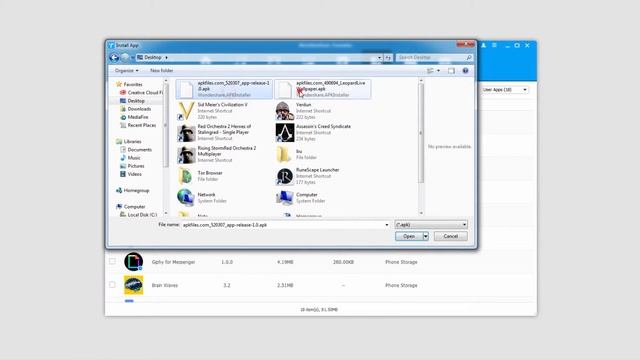The image size is (640, 360).
Task: Select Desktop in the navigation pane
Action: pos(132,101)
